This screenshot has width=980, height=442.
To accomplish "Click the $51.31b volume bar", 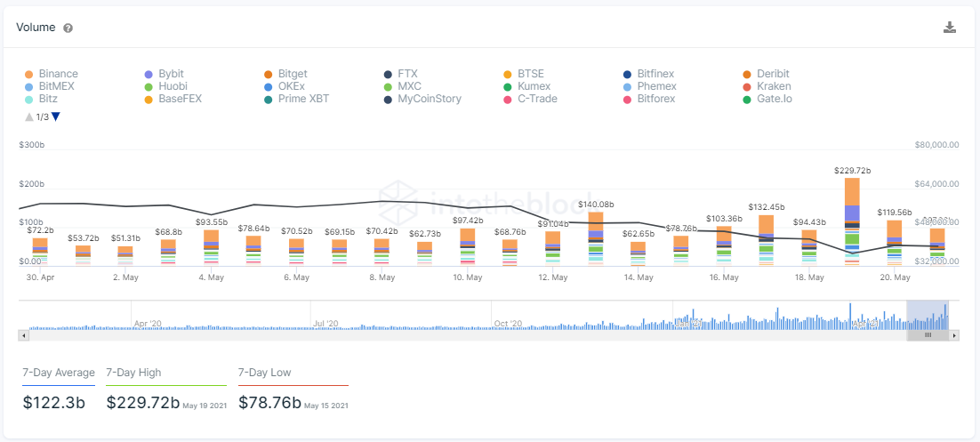I will [125, 256].
